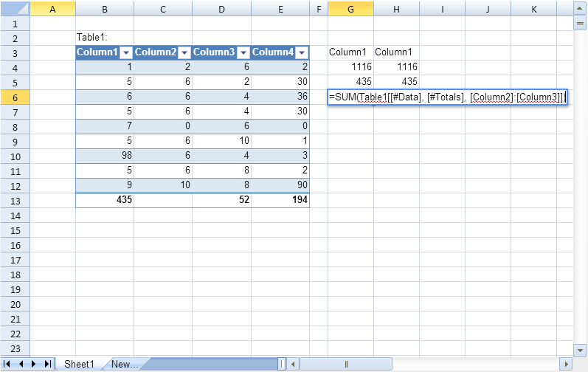Go to the previous sheet tab arrow
This screenshot has width=588, height=372.
(x=21, y=364)
